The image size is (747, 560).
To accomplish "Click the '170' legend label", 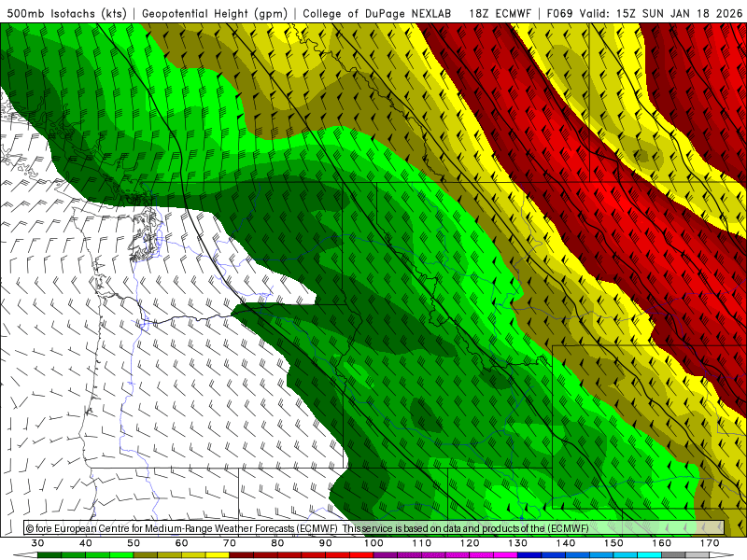I will 710,543.
